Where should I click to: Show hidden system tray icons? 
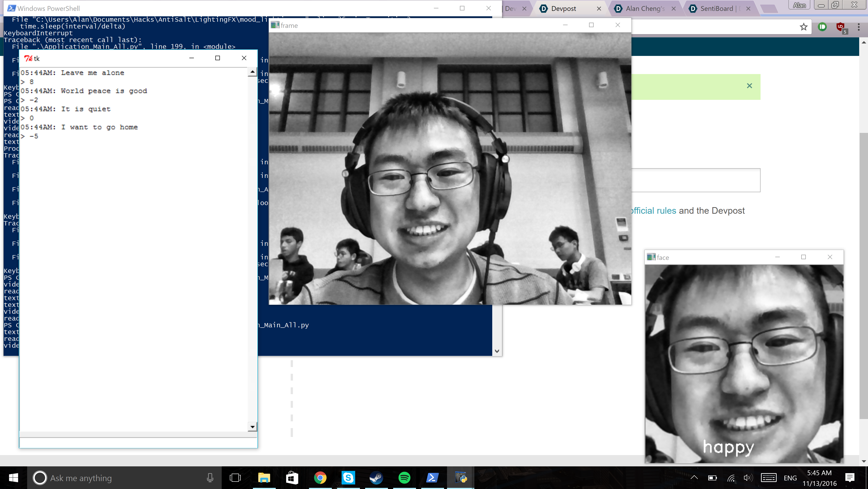(694, 477)
